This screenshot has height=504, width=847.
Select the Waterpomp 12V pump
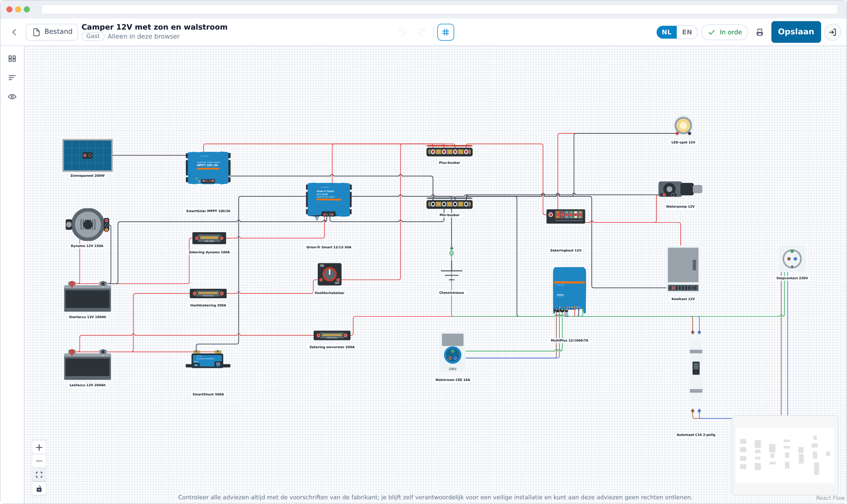tap(680, 189)
